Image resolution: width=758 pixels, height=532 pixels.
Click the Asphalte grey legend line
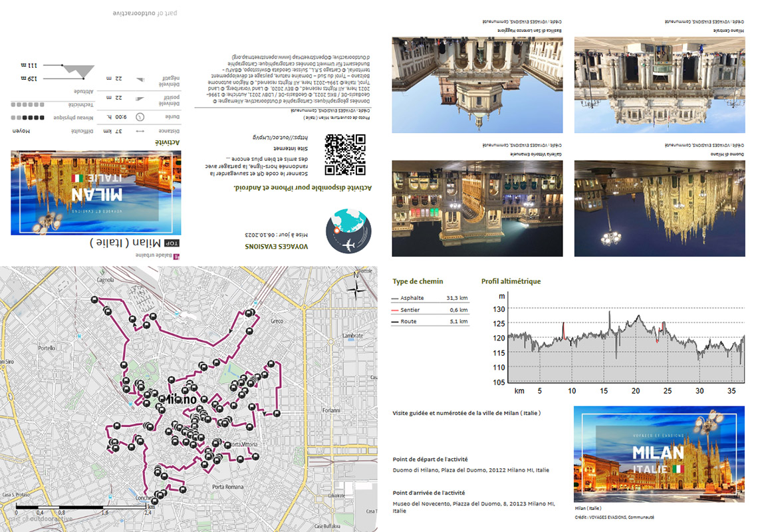[x=395, y=299]
